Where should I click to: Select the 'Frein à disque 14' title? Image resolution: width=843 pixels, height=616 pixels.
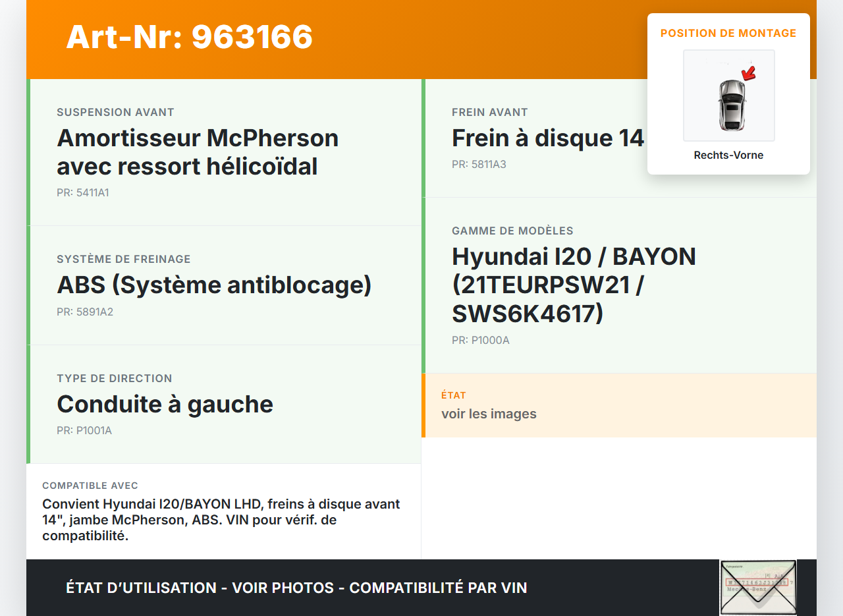pyautogui.click(x=547, y=138)
